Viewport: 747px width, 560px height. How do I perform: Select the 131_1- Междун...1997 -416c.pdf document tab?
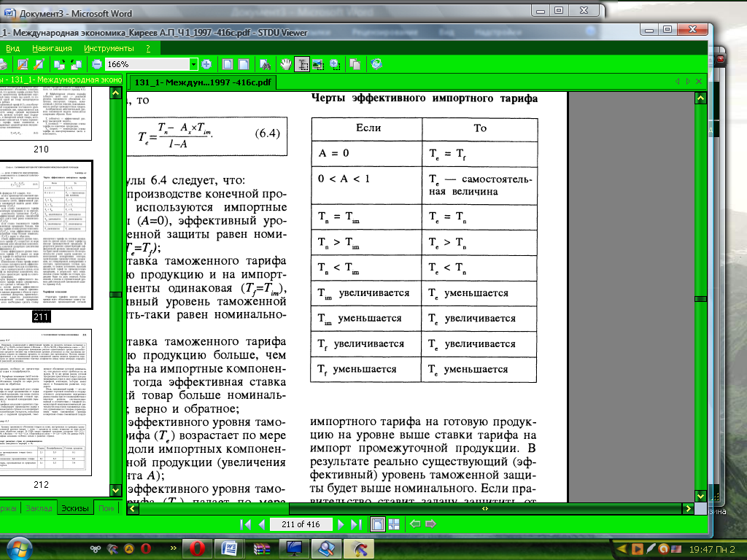[x=203, y=82]
